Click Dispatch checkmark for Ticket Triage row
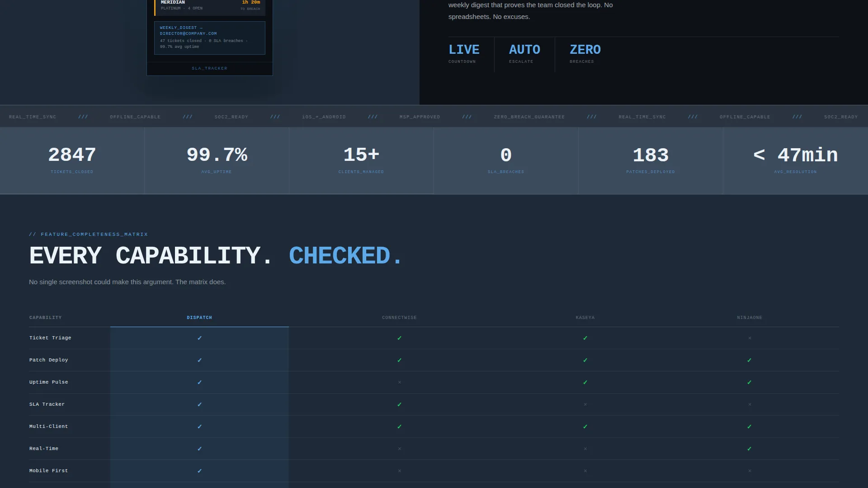Screen dimensions: 868x488 199,338
